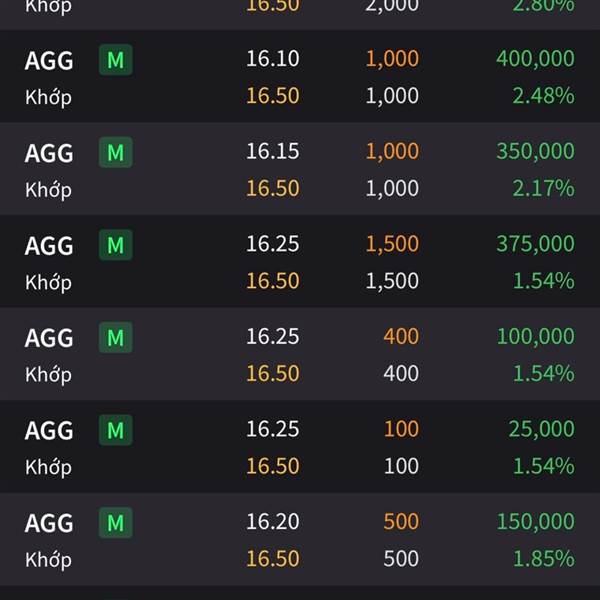600x600 pixels.
Task: Tap the 2.17% change figure
Action: (x=543, y=188)
